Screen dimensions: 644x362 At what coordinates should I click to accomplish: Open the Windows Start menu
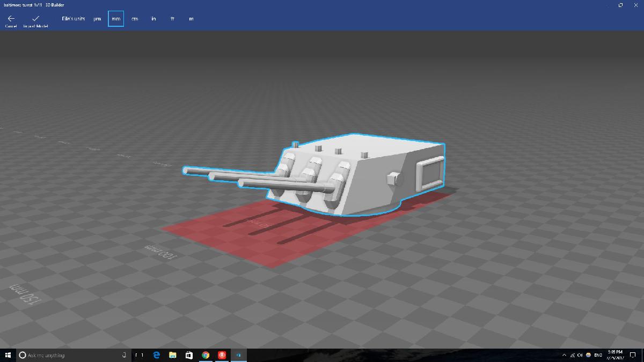coord(8,355)
